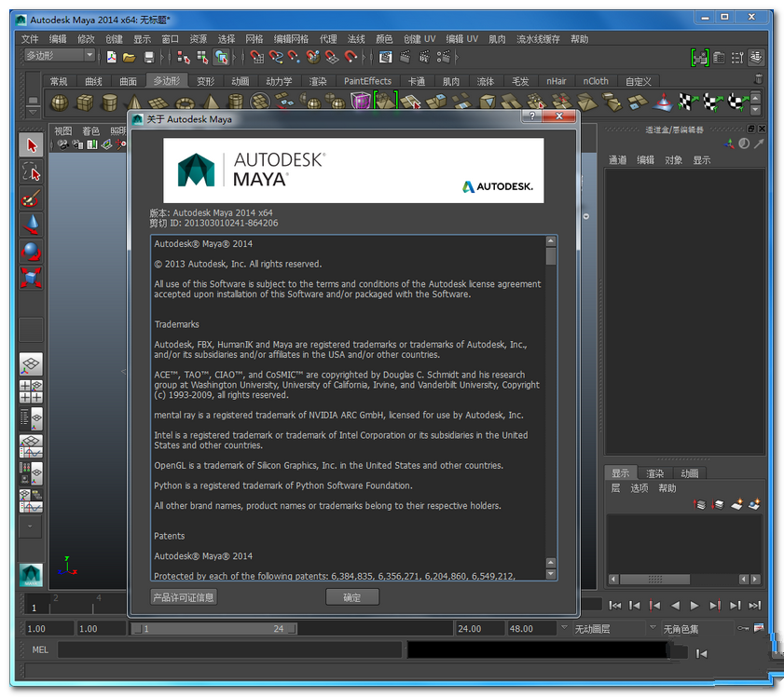
Task: Select the Rotate tool in toolbox
Action: pyautogui.click(x=31, y=252)
